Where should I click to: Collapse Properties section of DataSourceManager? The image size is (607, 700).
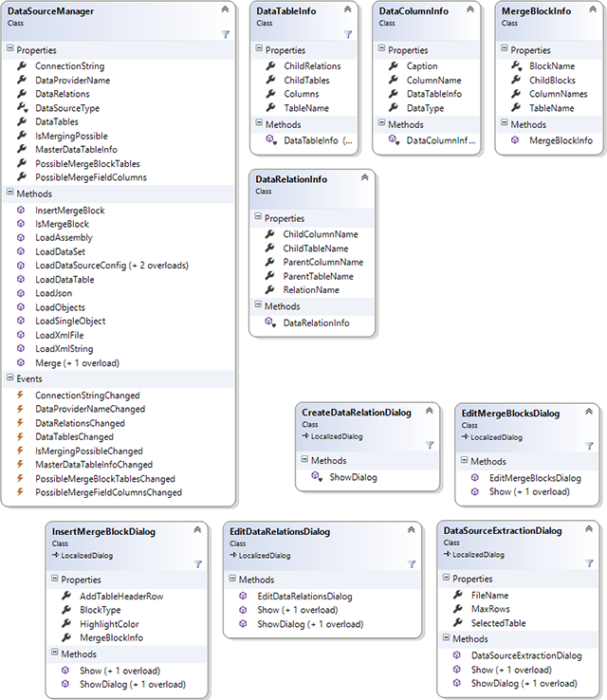click(x=9, y=47)
